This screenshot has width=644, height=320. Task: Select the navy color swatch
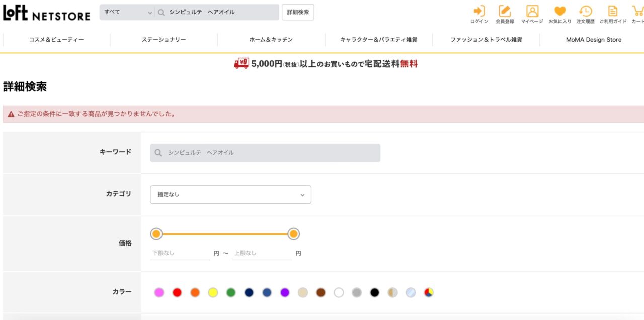(249, 292)
